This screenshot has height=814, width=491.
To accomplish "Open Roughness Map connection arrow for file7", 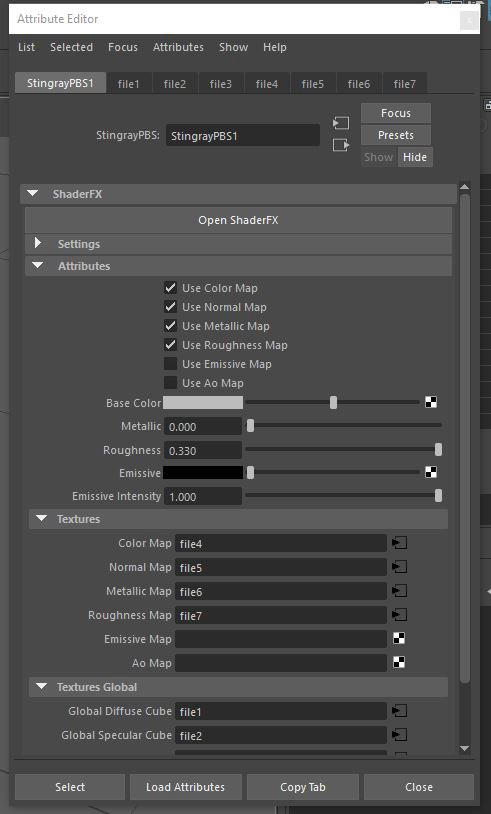I will click(399, 615).
